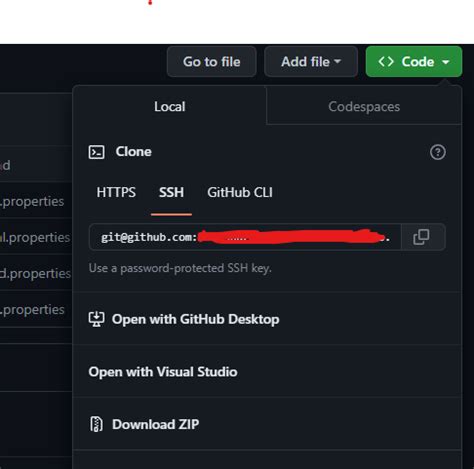Click the SSH clone URL field
Viewport: 474px width, 469px height.
tap(245, 237)
